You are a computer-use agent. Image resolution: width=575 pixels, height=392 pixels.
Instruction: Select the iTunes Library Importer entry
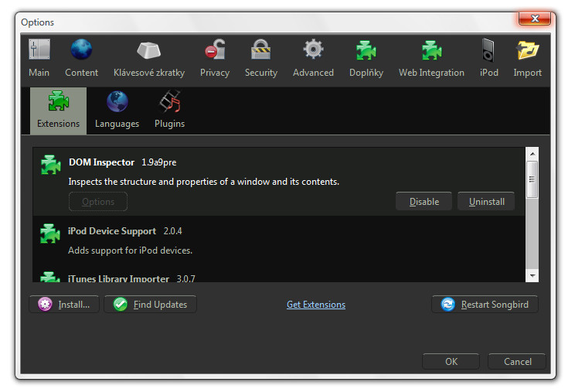(279, 276)
